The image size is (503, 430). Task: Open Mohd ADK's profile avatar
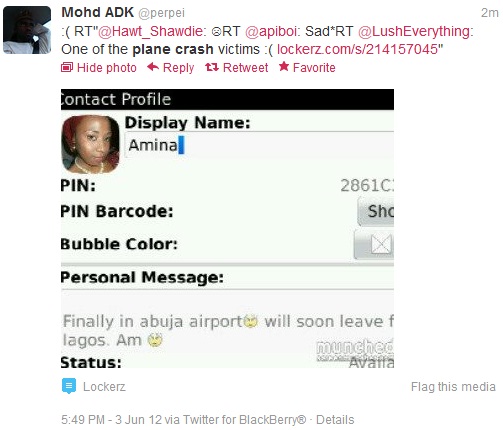coord(27,30)
